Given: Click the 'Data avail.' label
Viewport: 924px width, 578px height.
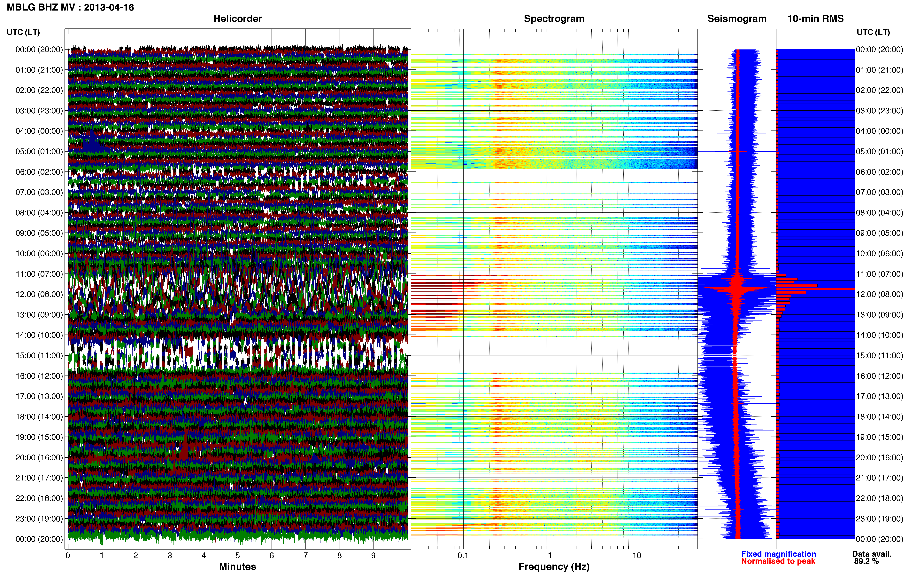Looking at the screenshot, I should click(x=872, y=554).
